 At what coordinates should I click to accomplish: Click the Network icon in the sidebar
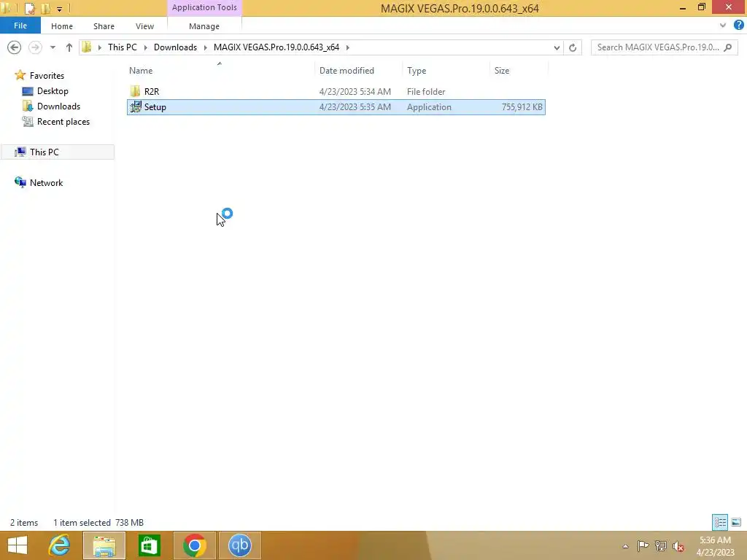click(x=20, y=182)
